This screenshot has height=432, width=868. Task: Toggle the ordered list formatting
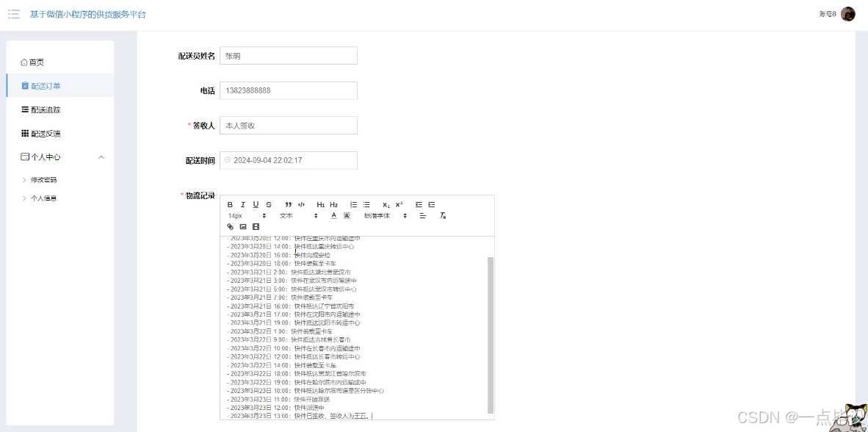353,204
